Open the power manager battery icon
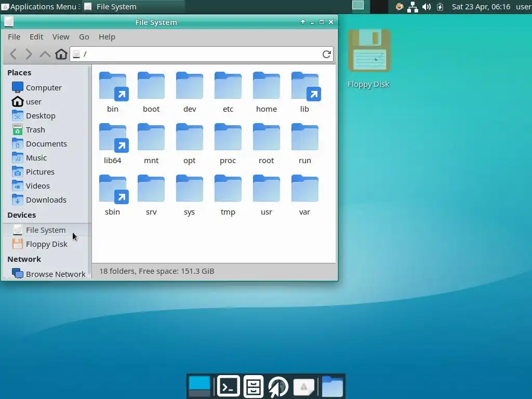The height and width of the screenshot is (399, 532). tap(440, 6)
